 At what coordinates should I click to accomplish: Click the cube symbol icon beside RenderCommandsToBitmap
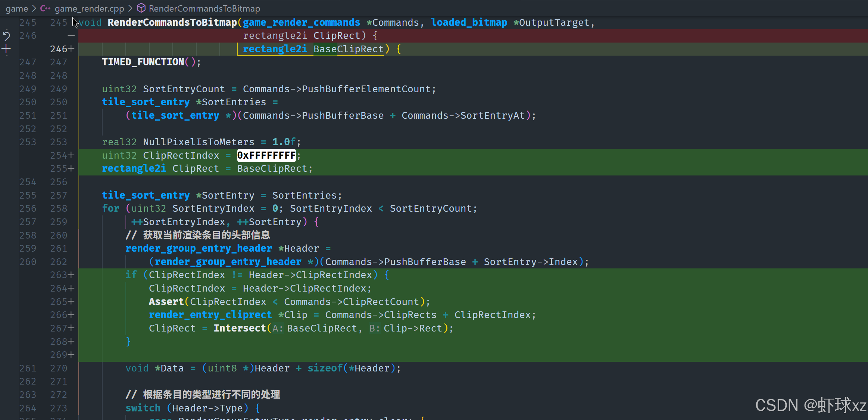point(141,8)
